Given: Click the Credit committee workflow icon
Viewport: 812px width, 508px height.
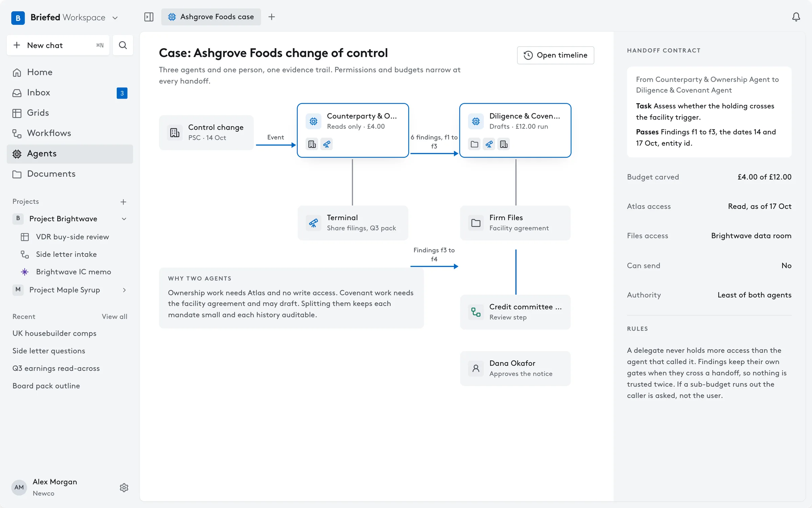Looking at the screenshot, I should click(x=476, y=312).
